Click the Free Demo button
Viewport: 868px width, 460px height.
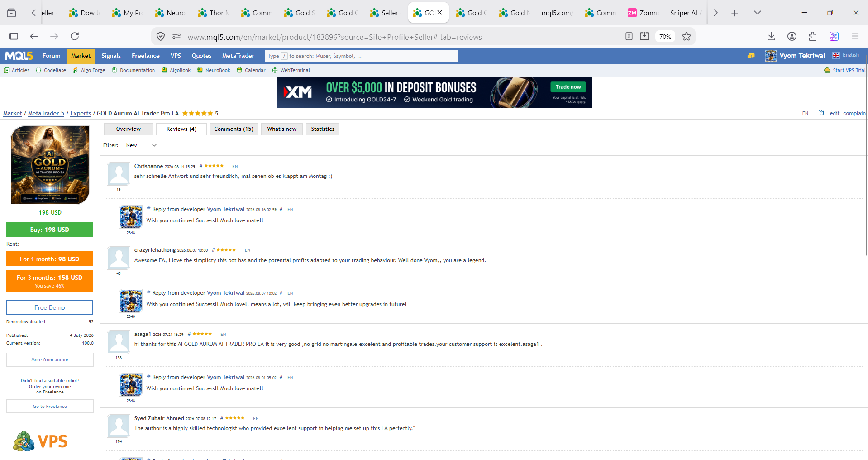[x=49, y=307]
